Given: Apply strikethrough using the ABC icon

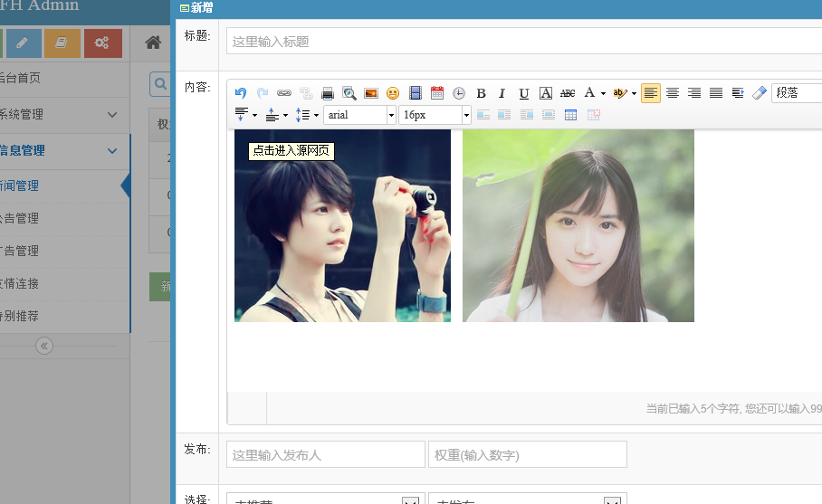Looking at the screenshot, I should [x=568, y=93].
